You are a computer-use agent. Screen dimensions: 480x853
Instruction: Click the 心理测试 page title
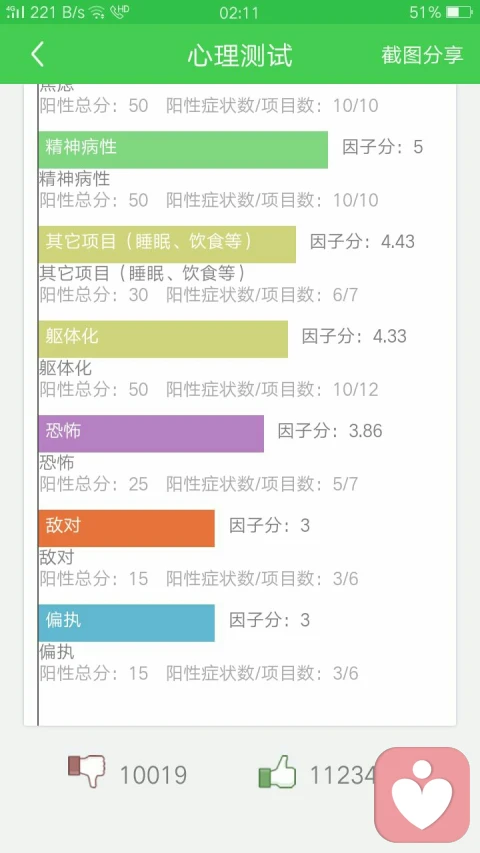[x=240, y=55]
